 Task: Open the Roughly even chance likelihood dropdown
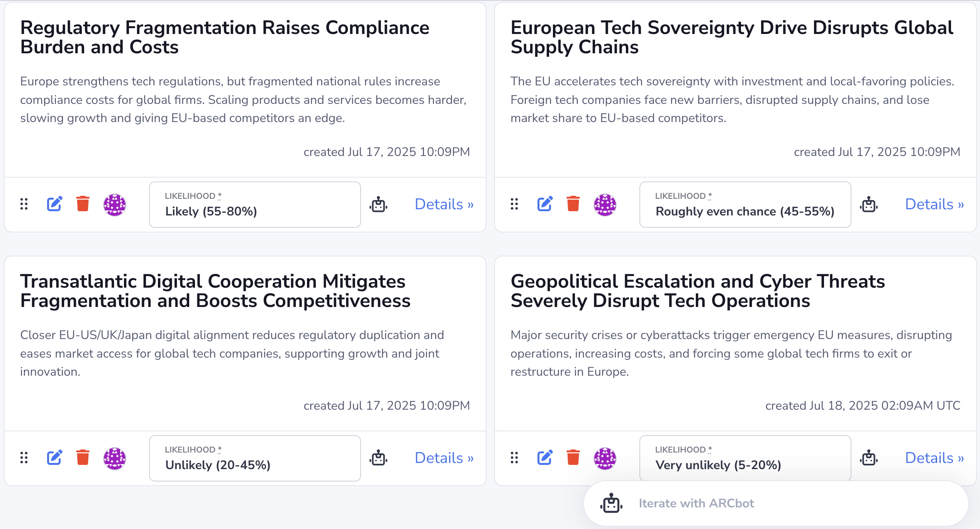[745, 205]
